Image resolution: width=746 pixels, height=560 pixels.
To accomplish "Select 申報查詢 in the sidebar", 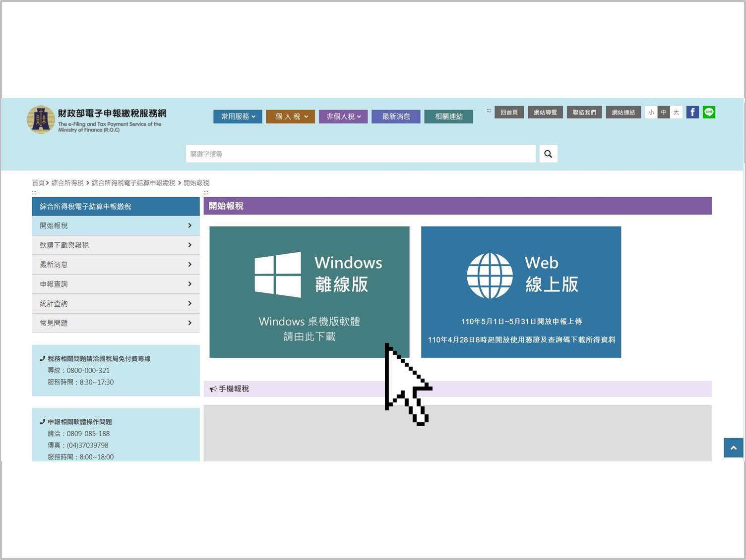I will click(116, 284).
